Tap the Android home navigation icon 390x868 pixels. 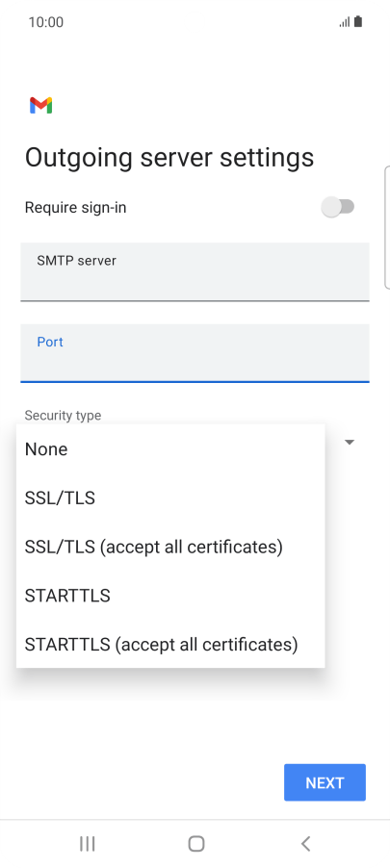196,844
